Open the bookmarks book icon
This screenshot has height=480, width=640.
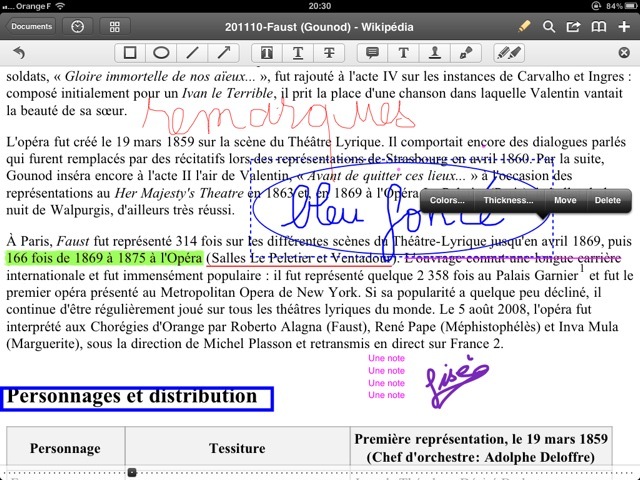coord(599,26)
